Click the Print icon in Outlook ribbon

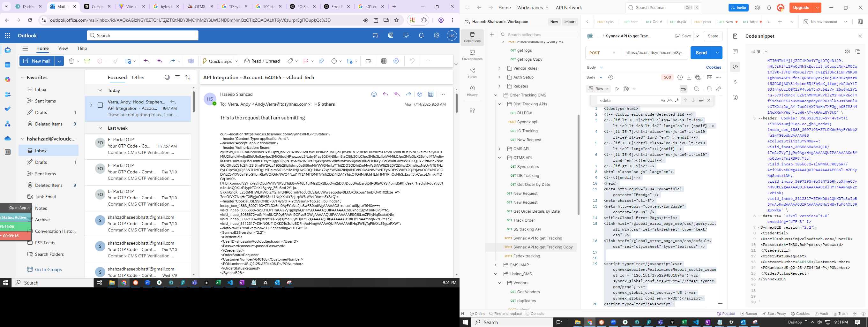(368, 61)
